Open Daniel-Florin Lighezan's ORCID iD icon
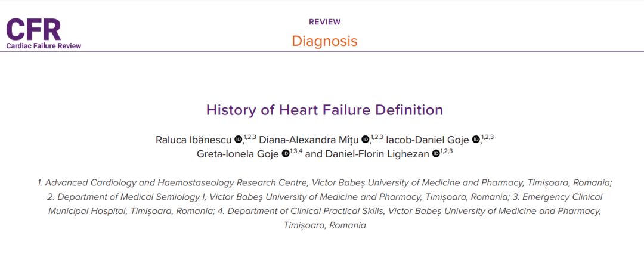 [436, 154]
